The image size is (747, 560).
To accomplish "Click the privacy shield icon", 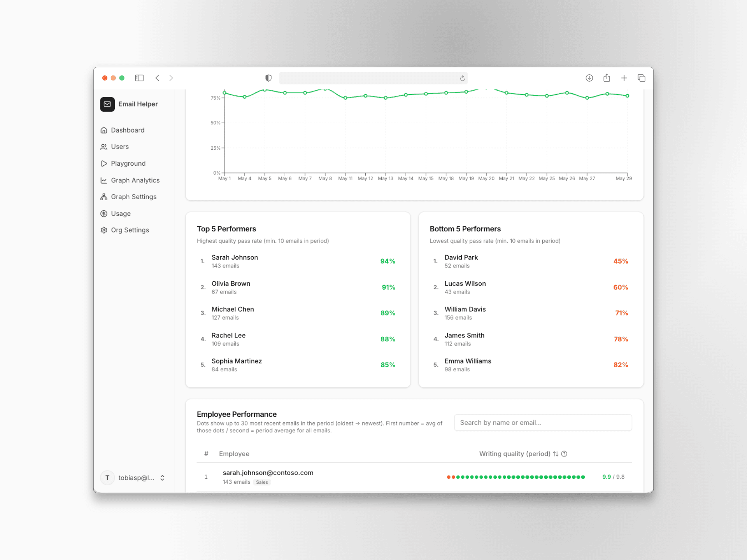I will (268, 78).
